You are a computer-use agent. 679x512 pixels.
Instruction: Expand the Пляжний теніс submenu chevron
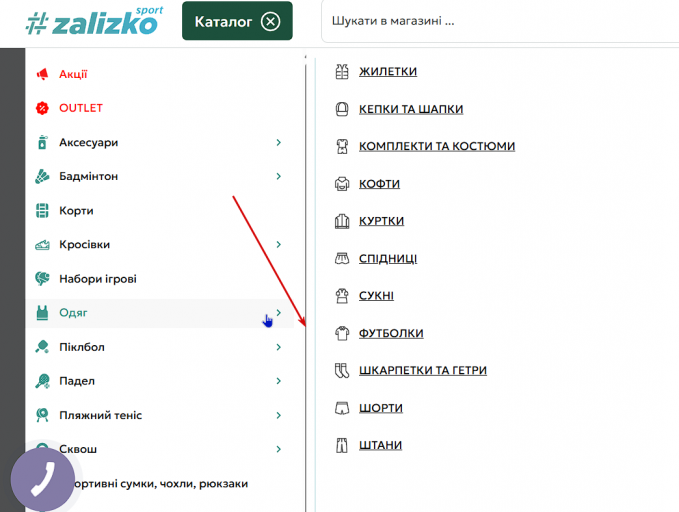coord(278,415)
